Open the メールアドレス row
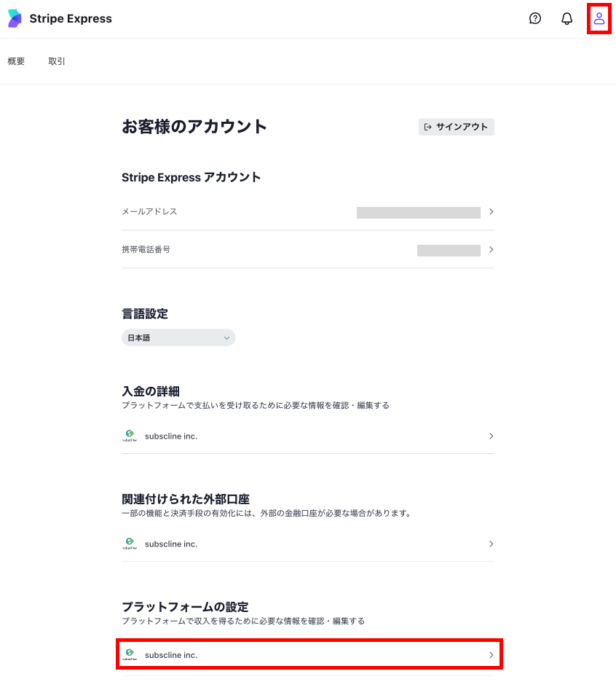616x690 pixels. tap(308, 212)
